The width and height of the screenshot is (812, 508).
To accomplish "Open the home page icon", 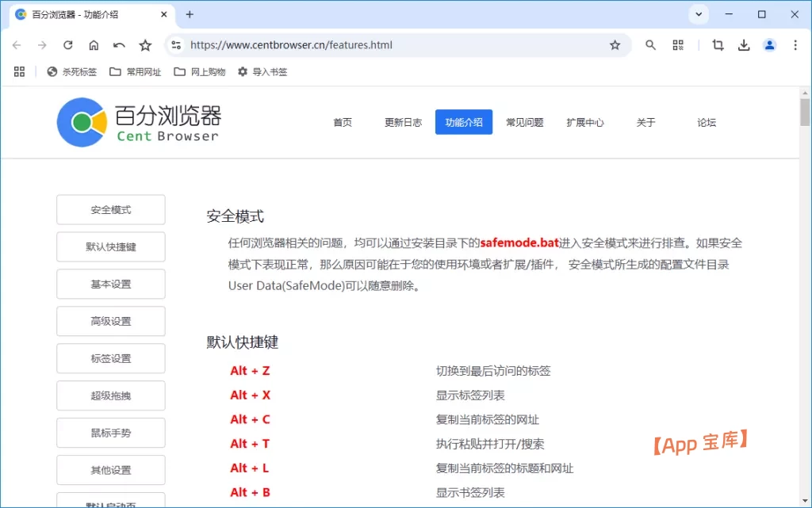I will click(x=94, y=45).
